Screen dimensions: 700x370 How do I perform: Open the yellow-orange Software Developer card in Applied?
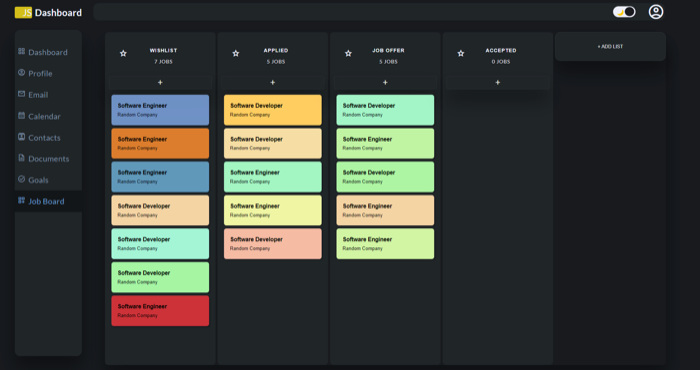click(x=273, y=110)
